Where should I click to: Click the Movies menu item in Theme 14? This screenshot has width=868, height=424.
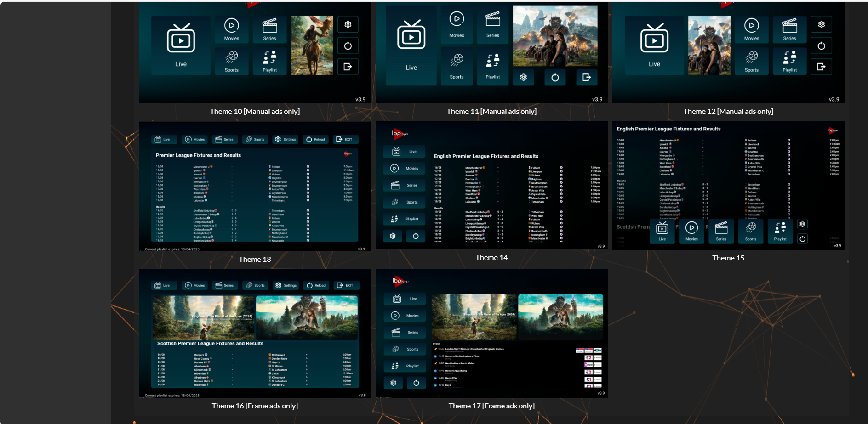(x=404, y=169)
